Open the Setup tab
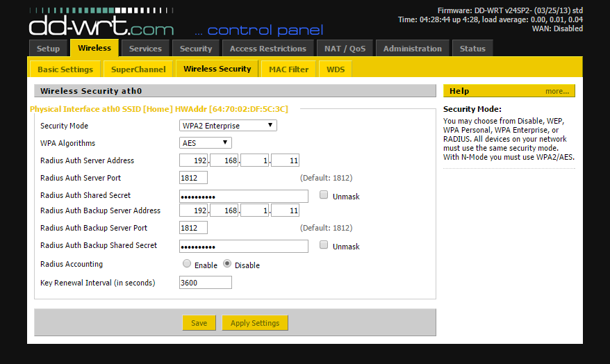Image resolution: width=610 pixels, height=364 pixels. (48, 49)
